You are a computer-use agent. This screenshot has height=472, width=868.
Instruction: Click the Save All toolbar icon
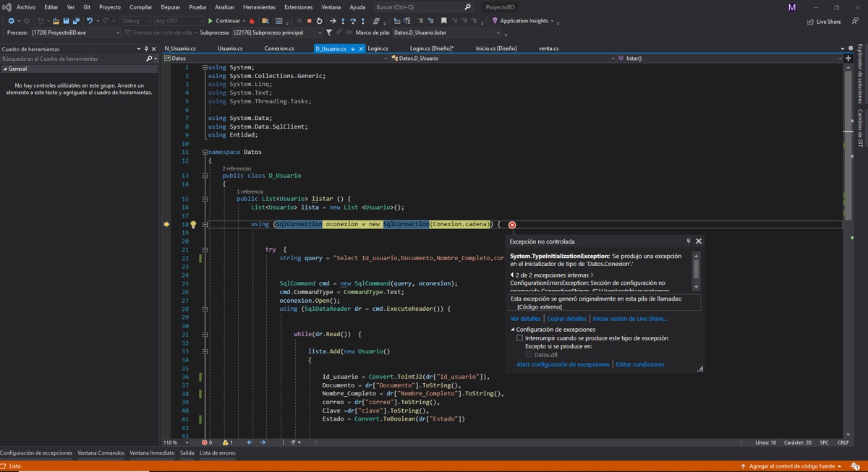point(76,21)
